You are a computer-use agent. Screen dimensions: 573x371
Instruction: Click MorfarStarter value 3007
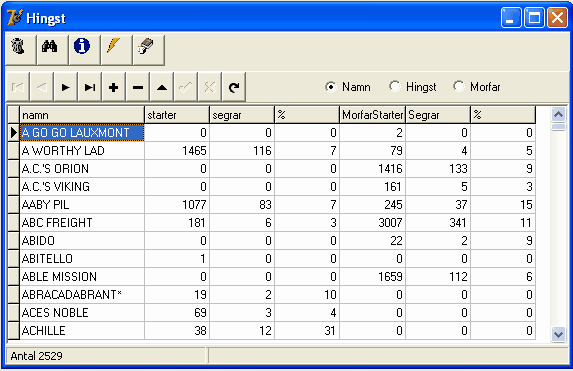coord(390,223)
